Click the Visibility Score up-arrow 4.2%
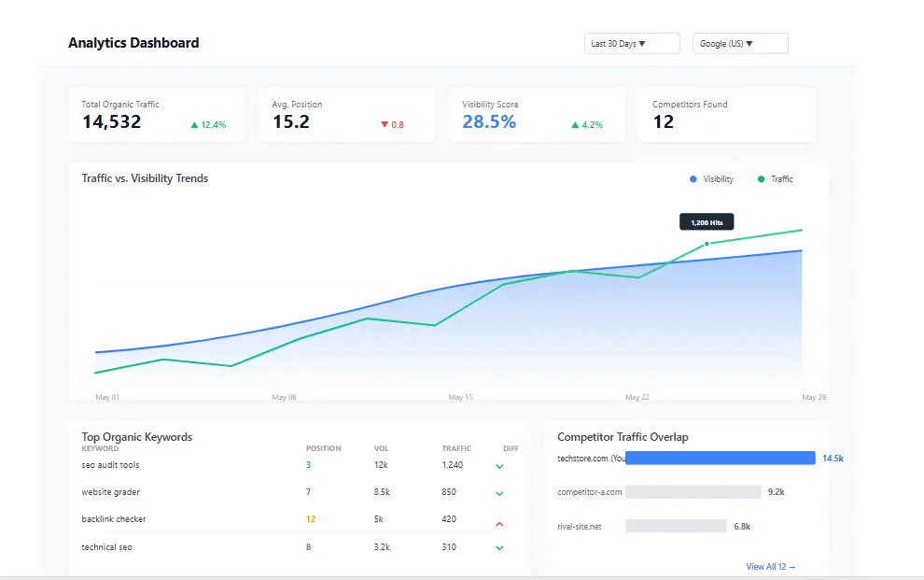 pos(587,125)
